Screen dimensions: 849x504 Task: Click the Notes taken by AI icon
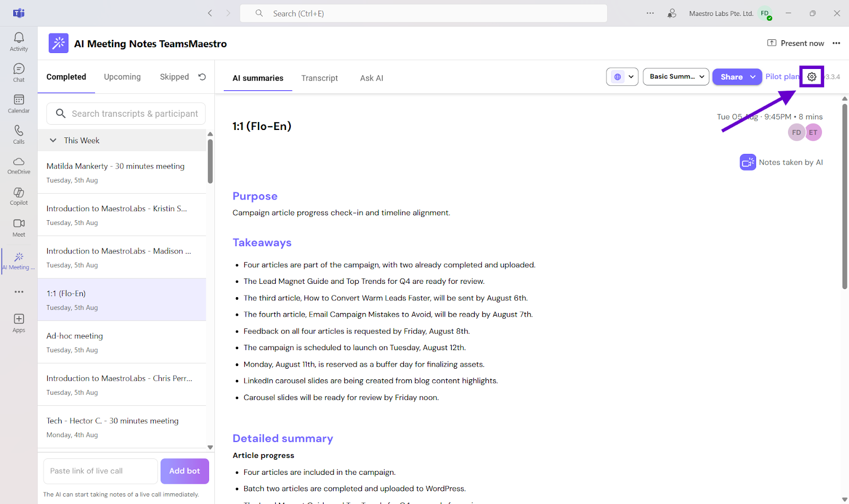(748, 162)
